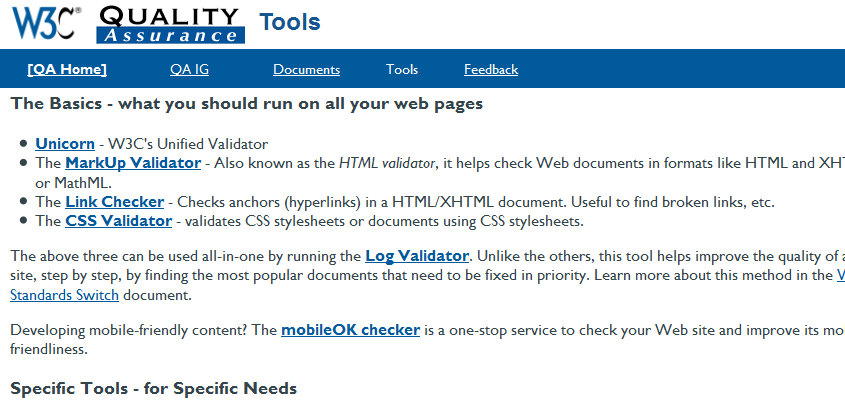Open the mobileOK checker link

[x=350, y=330]
